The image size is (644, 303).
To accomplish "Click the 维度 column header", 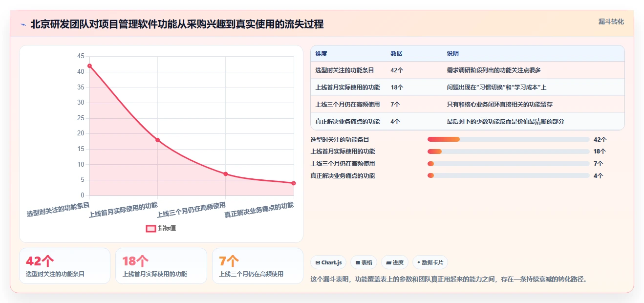I will point(321,54).
